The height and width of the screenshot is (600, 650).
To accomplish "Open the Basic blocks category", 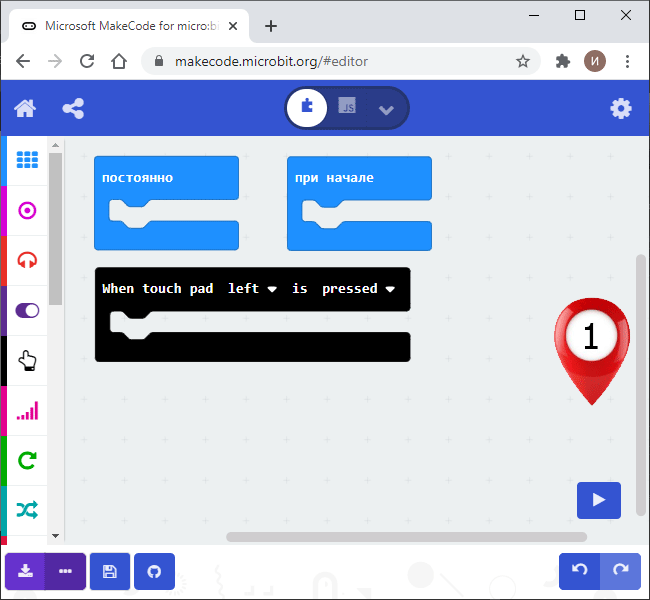I will point(27,160).
